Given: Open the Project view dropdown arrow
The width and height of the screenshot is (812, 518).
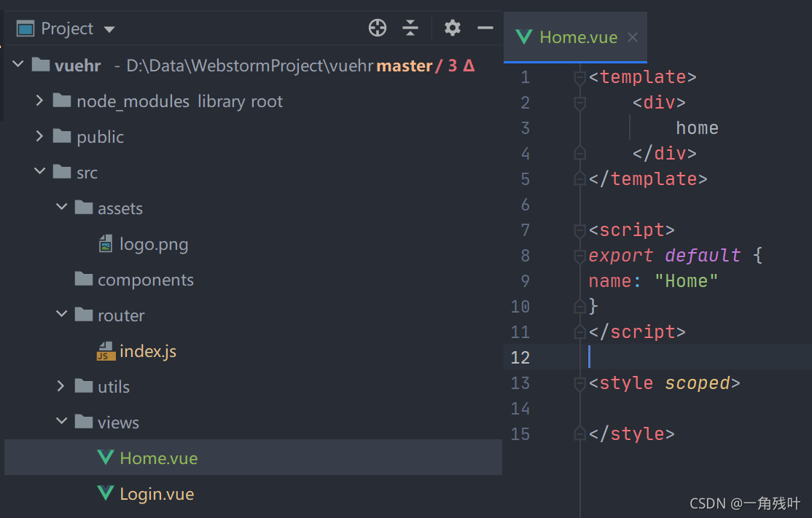Looking at the screenshot, I should 109,29.
